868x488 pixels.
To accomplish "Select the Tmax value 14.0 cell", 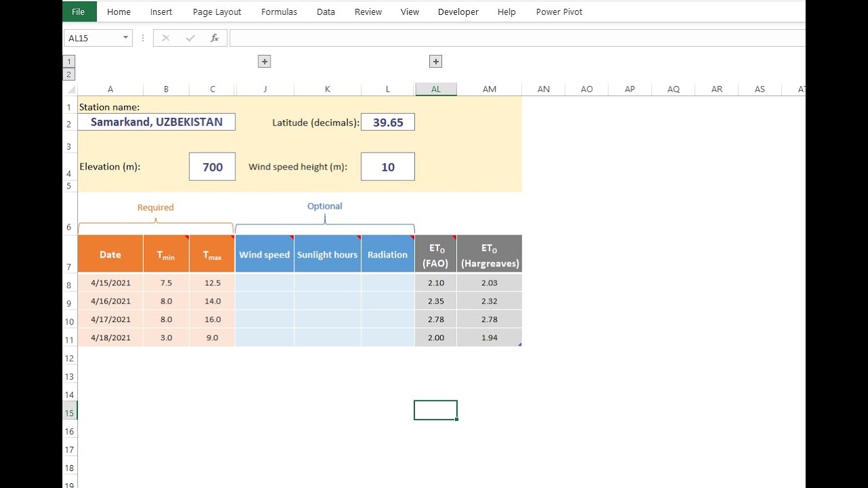I will [212, 301].
